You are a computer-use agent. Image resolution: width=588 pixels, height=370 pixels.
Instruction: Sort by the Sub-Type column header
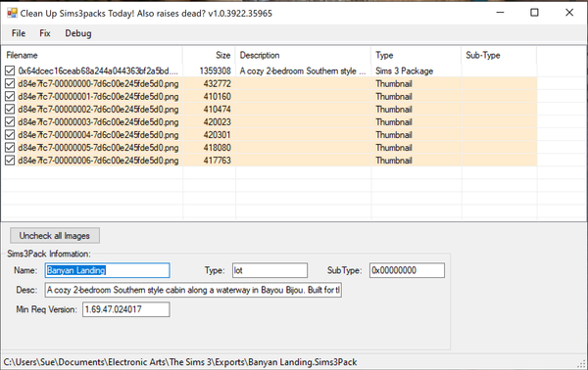click(x=499, y=56)
